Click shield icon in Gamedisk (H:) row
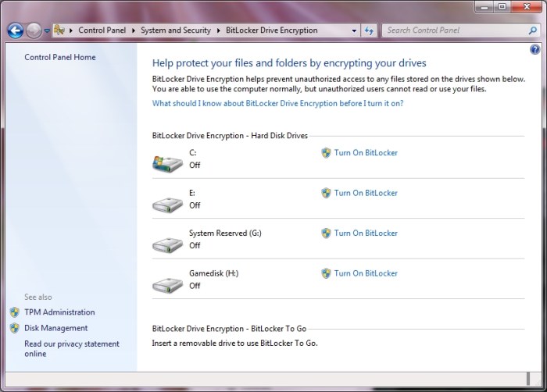Screen dimensions: 547x392 pos(326,273)
